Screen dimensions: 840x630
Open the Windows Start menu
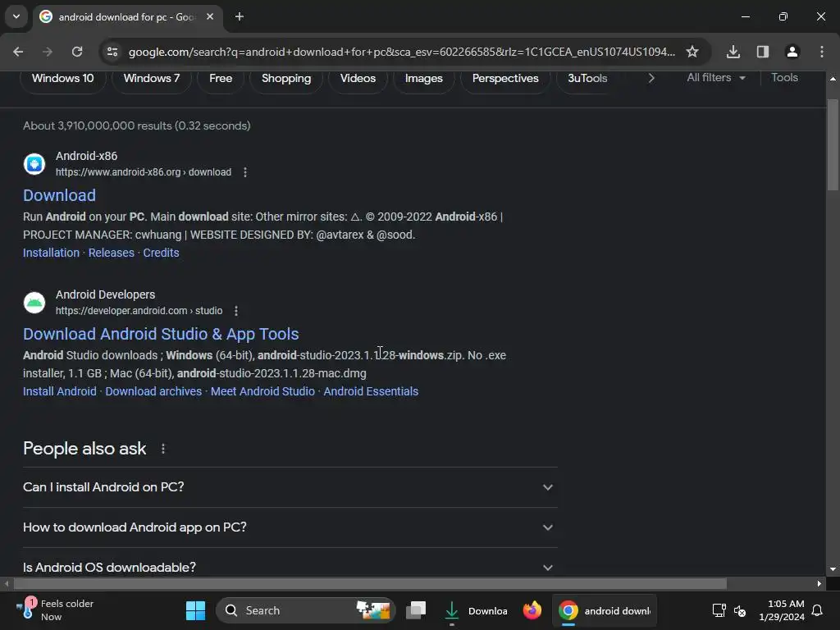coord(195,610)
